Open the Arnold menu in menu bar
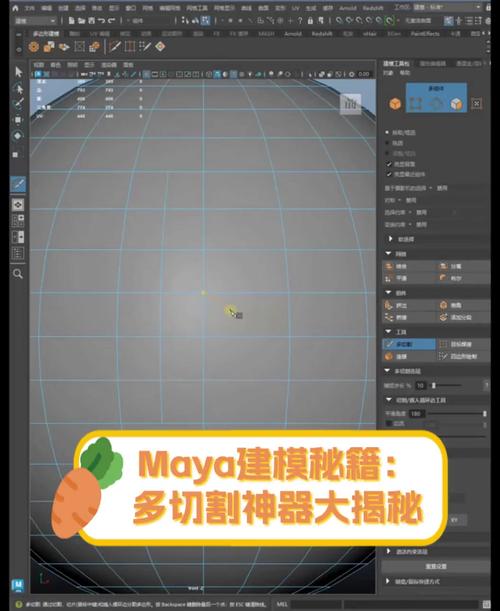Image resolution: width=500 pixels, height=611 pixels. [x=348, y=8]
